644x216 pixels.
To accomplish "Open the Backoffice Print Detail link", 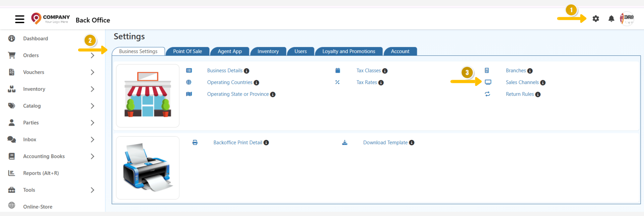I will pyautogui.click(x=238, y=143).
